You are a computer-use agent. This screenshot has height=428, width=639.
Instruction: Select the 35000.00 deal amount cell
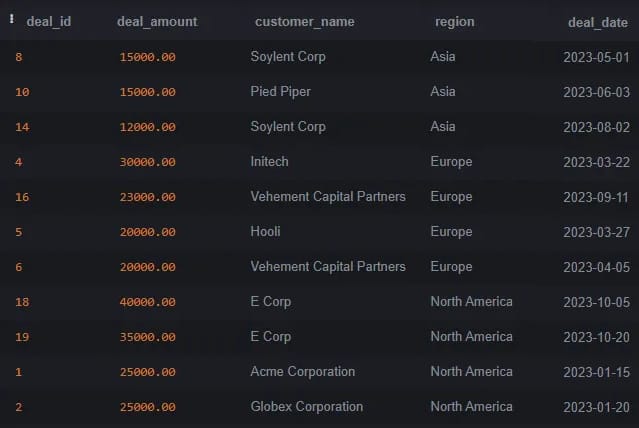tap(147, 337)
